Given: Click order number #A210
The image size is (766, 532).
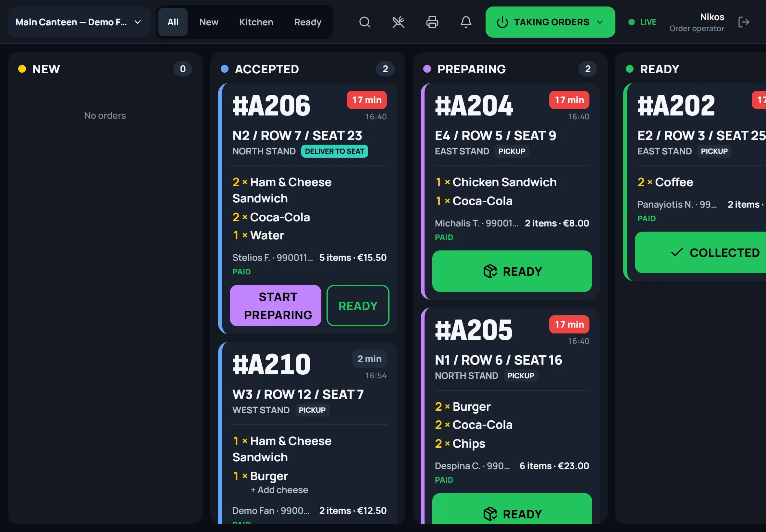Looking at the screenshot, I should (271, 365).
